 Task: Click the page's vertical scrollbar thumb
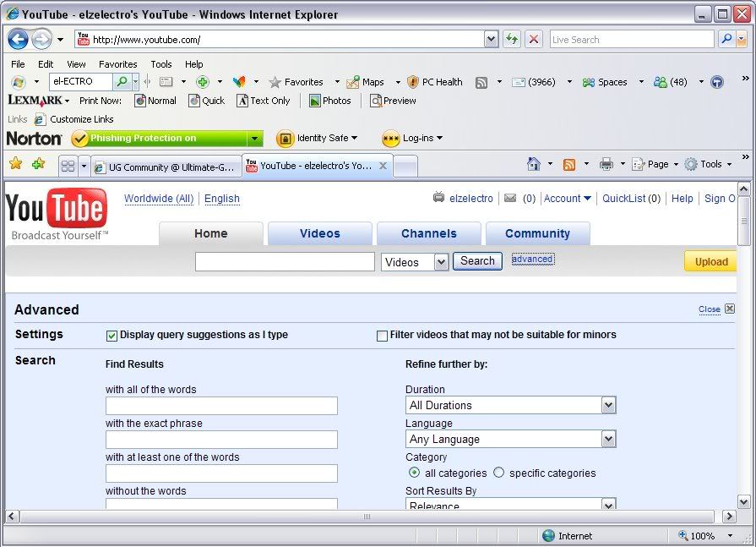click(744, 221)
